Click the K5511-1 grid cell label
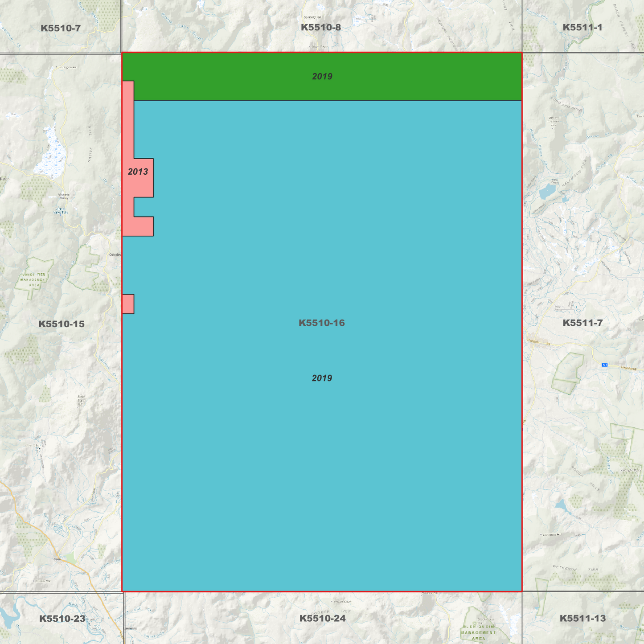Viewport: 644px width, 644px height. tap(582, 28)
